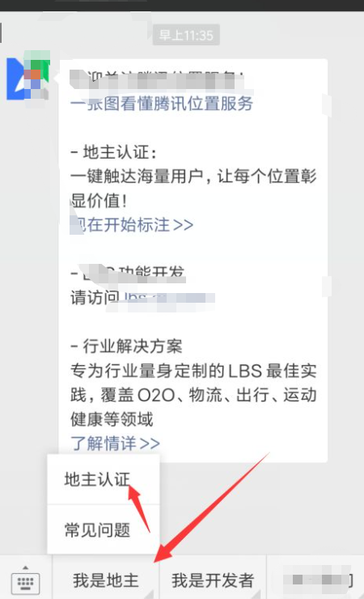Click the corner triangle on 我是开发者
Screen dimensions: 364x599
256,593
